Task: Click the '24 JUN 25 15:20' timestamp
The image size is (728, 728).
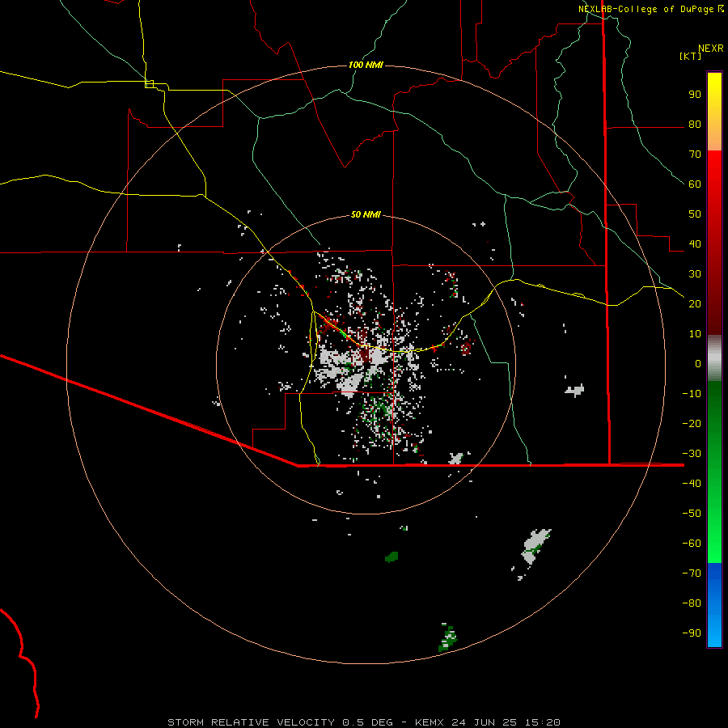Action: point(506,722)
